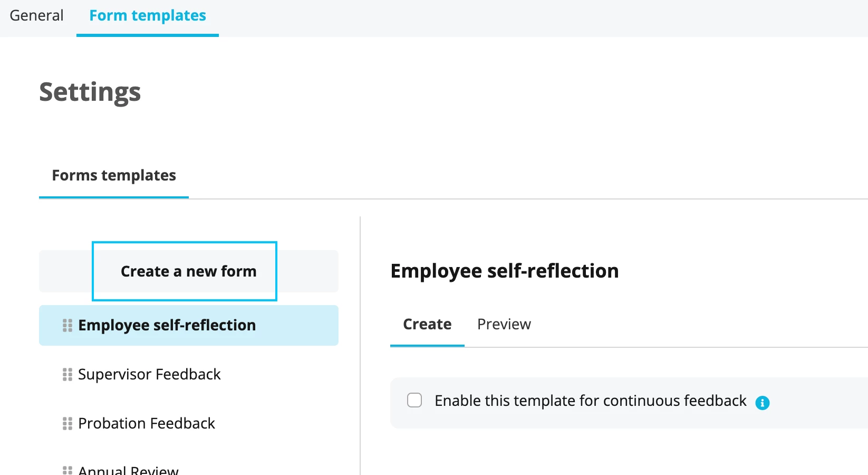Click the continuous feedback label text
This screenshot has width=868, height=475.
(591, 401)
